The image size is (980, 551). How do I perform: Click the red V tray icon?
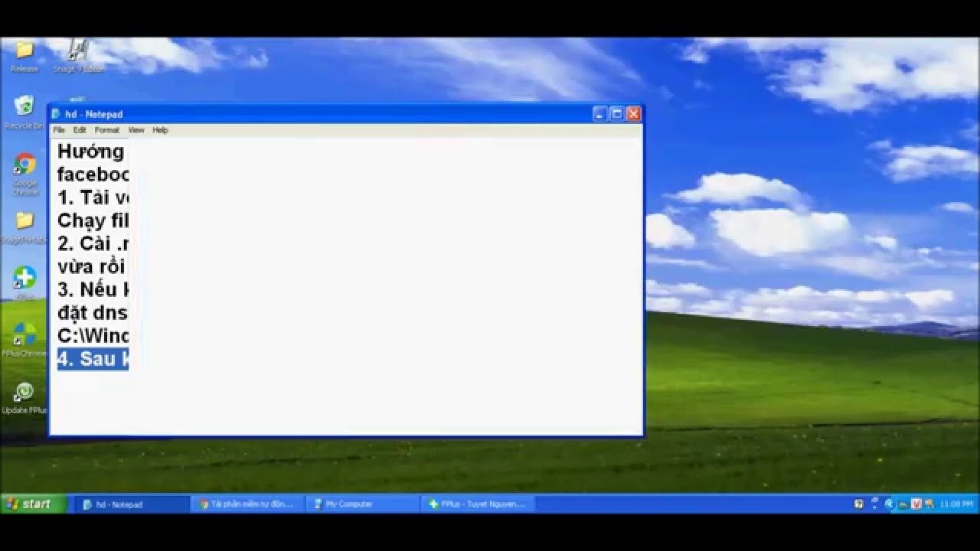pos(917,504)
